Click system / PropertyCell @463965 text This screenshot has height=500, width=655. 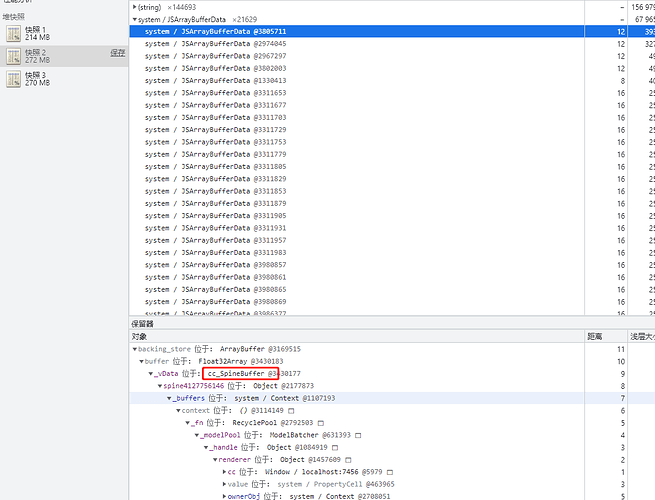336,485
